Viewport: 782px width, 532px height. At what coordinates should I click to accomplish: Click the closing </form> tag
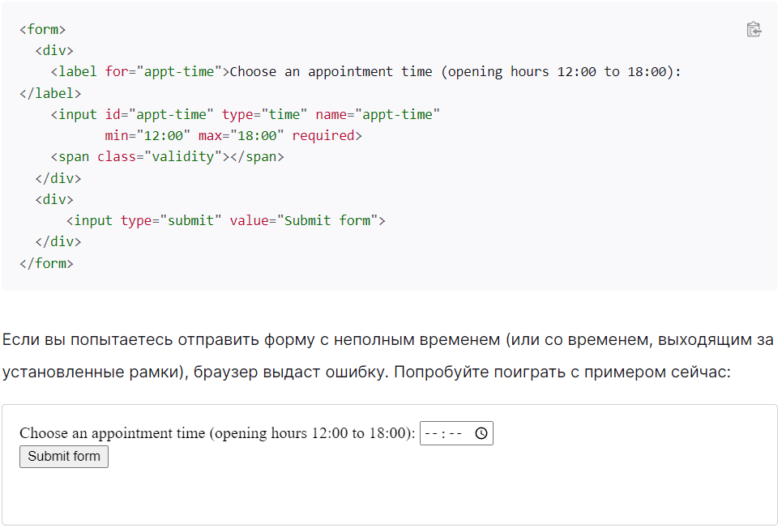pos(46,263)
